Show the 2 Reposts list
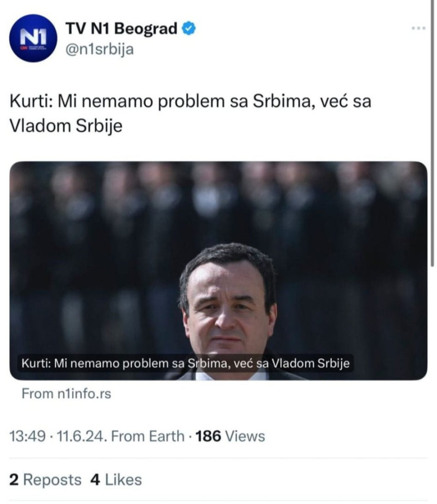This screenshot has height=504, width=437. click(x=46, y=480)
